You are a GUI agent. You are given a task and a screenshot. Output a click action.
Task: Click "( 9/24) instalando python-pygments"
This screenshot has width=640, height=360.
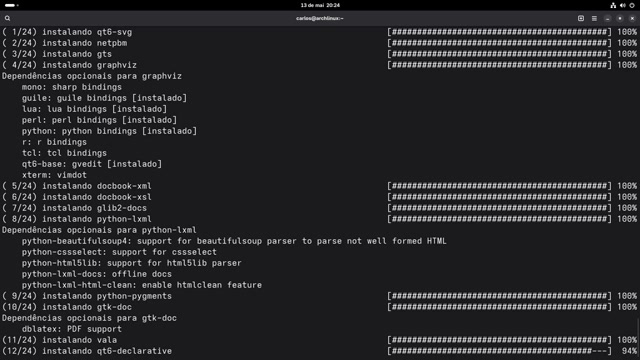[87, 296]
